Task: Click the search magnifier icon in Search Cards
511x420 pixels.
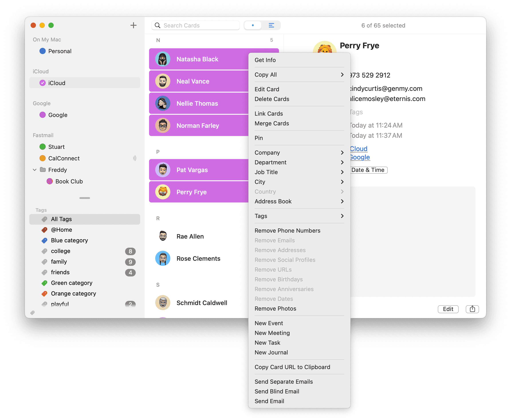Action: click(x=158, y=25)
